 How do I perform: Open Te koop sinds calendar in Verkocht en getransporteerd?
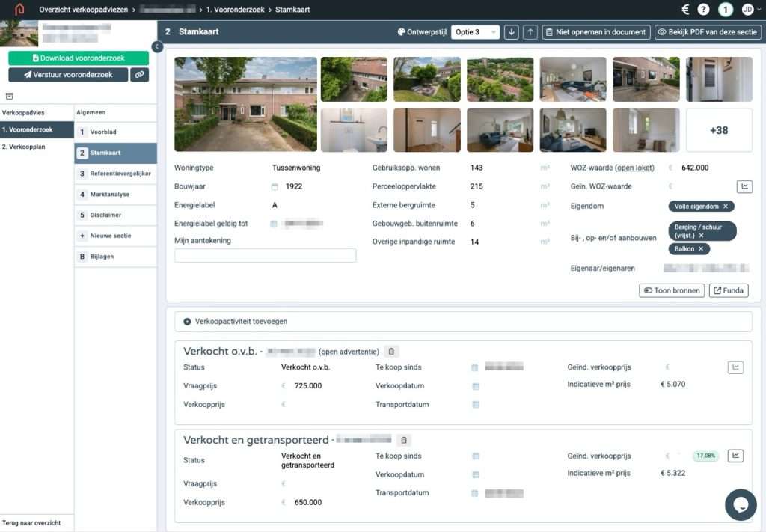point(475,456)
